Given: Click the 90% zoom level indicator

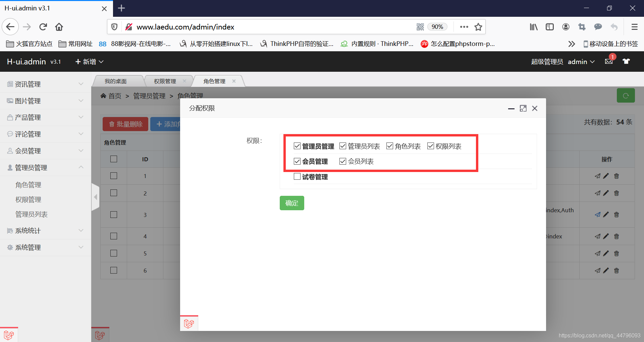Looking at the screenshot, I should pos(437,27).
